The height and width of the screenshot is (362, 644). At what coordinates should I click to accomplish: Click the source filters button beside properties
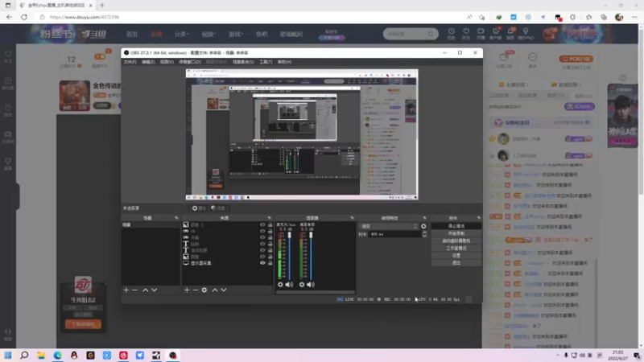[218, 208]
